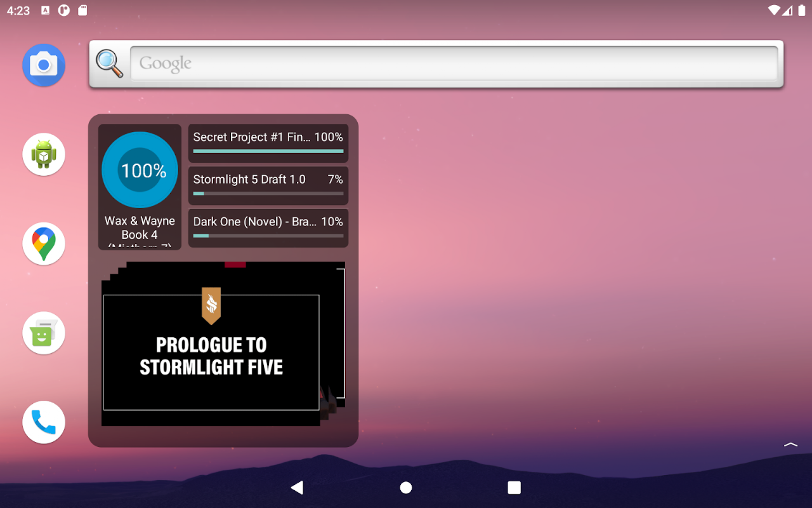This screenshot has height=508, width=812.
Task: Tap the keyboard A status bar icon
Action: (45, 10)
